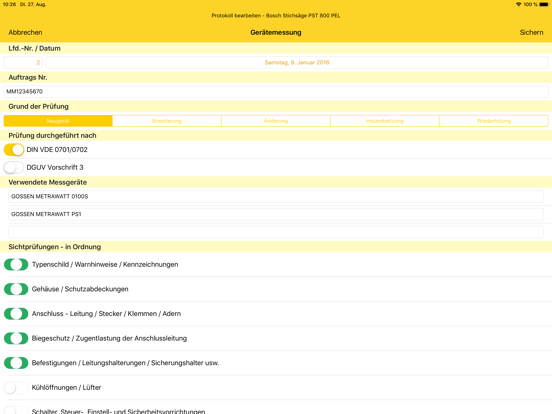The height and width of the screenshot is (414, 552).
Task: Select the Änderung segment
Action: pos(276,121)
